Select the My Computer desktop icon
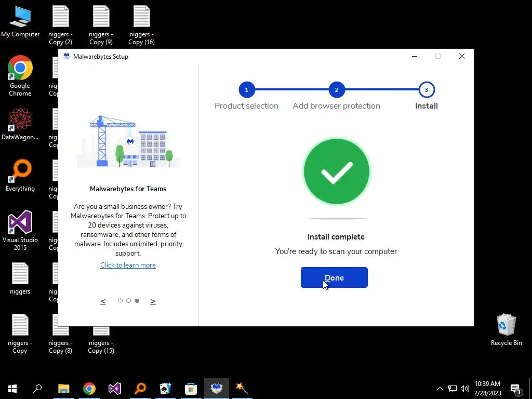532x399 pixels. 20,22
